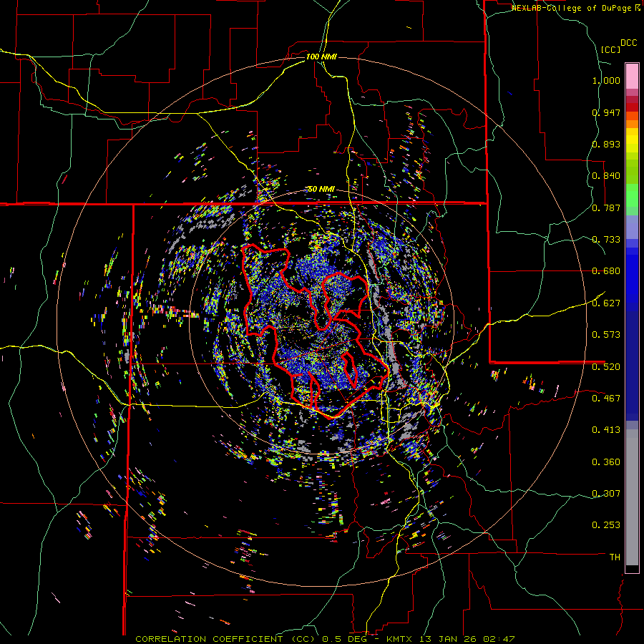Click the 0.520 legend value
Image resolution: width=644 pixels, height=644 pixels.
606,367
